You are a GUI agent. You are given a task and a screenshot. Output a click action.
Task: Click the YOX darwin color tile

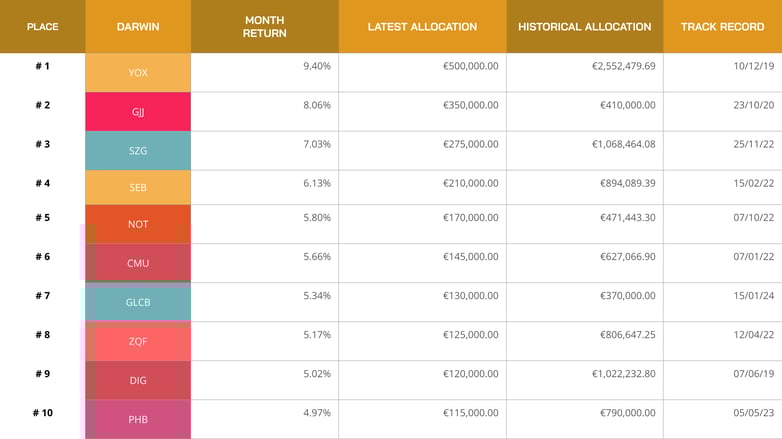pyautogui.click(x=138, y=73)
